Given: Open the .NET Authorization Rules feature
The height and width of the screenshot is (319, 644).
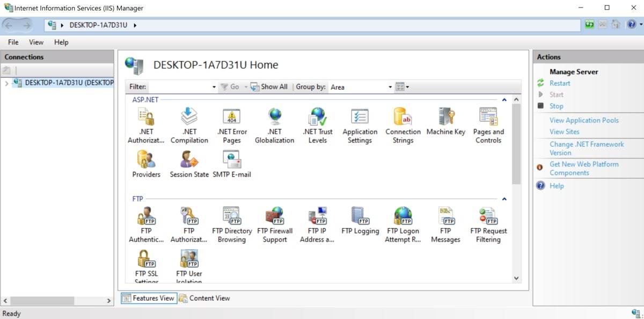Looking at the screenshot, I should coord(146,125).
